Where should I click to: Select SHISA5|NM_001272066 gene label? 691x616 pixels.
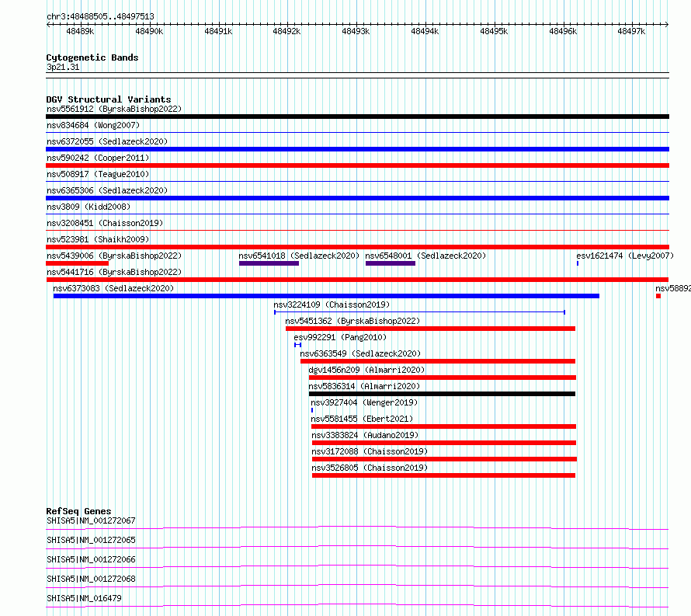coord(91,559)
